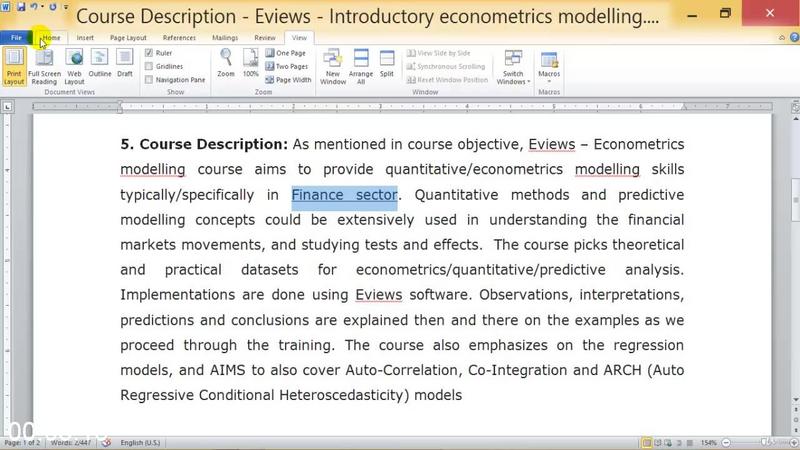Image resolution: width=800 pixels, height=450 pixels.
Task: Switch to Draft view
Action: click(124, 64)
